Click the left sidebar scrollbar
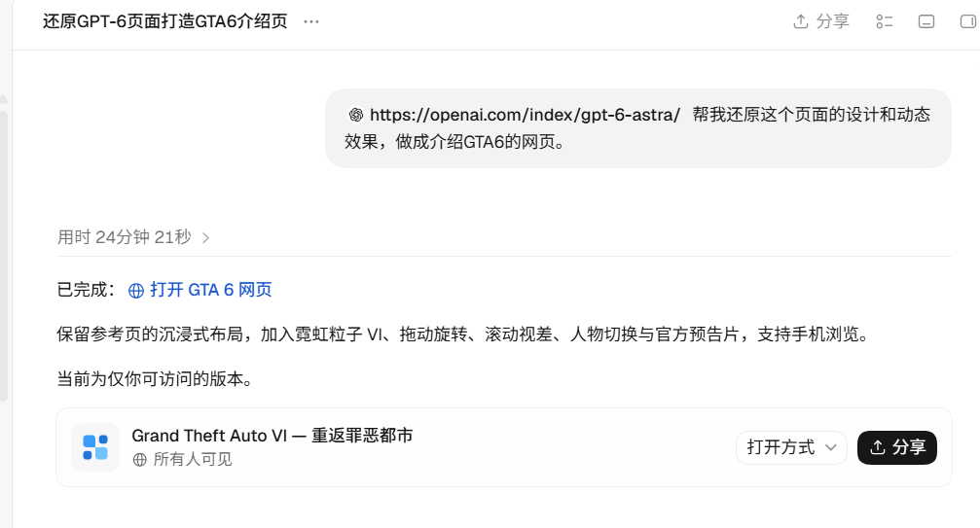 coord(4,256)
